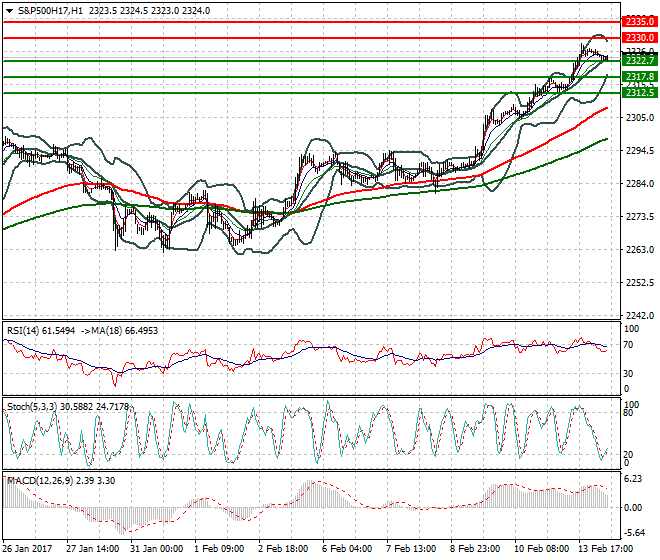Click the 27 Jan 14:00 time label
The height and width of the screenshot is (560, 660).
[x=93, y=549]
